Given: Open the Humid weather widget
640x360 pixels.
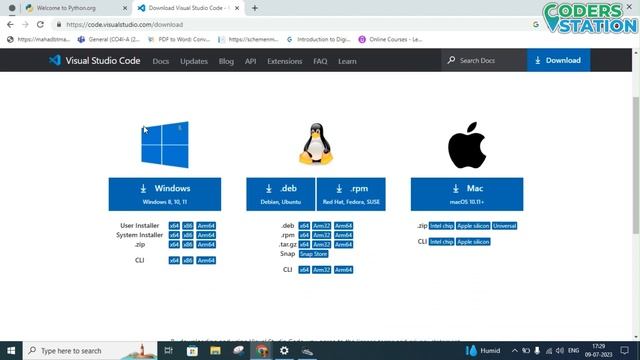Looking at the screenshot, I should click(483, 351).
